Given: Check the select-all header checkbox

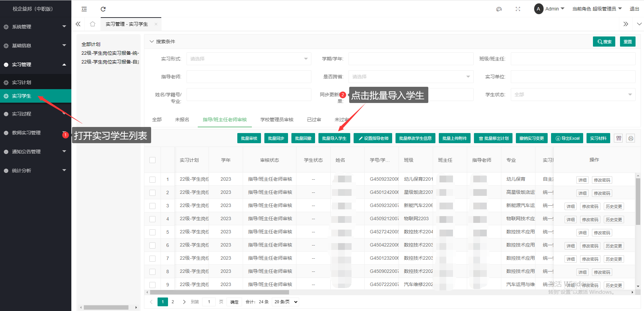Looking at the screenshot, I should tap(152, 160).
